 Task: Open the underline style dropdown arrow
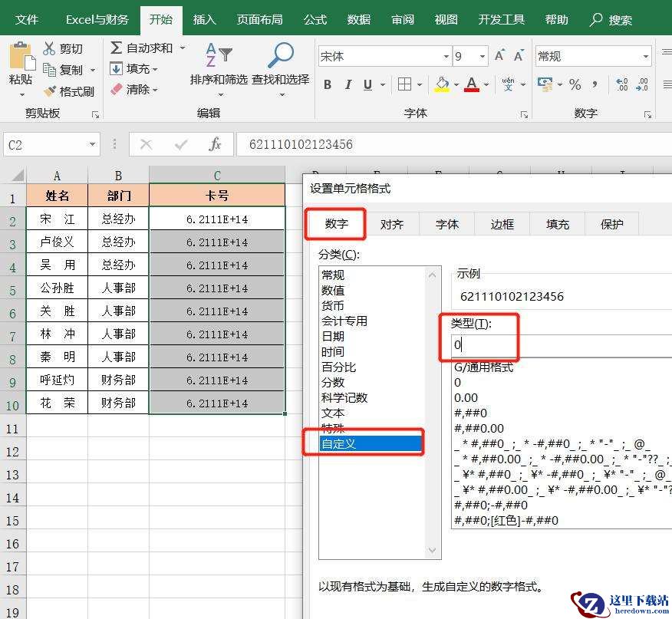[x=382, y=85]
